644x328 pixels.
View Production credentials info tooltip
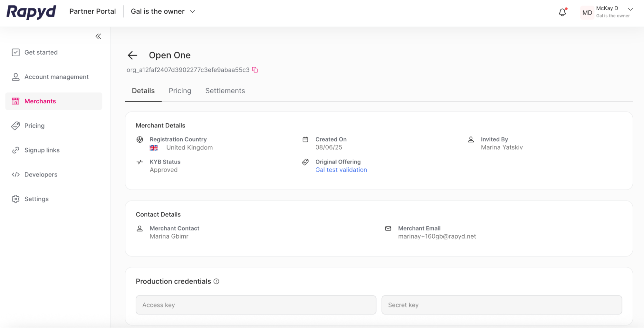point(216,281)
